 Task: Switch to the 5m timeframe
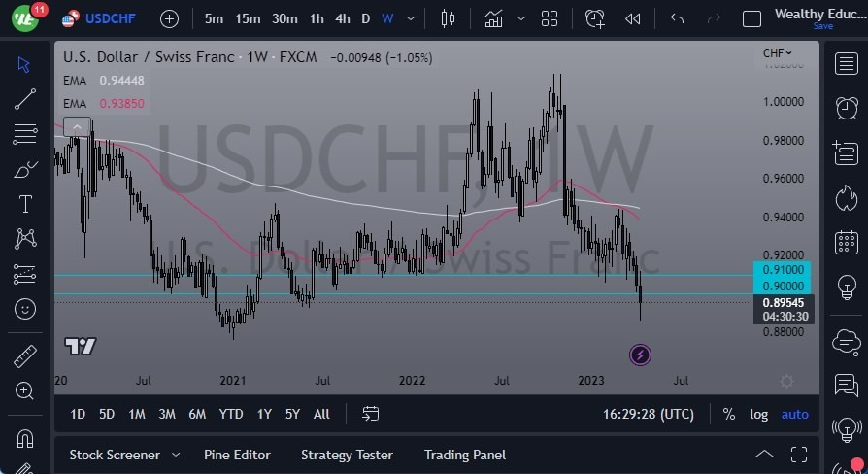(x=214, y=18)
